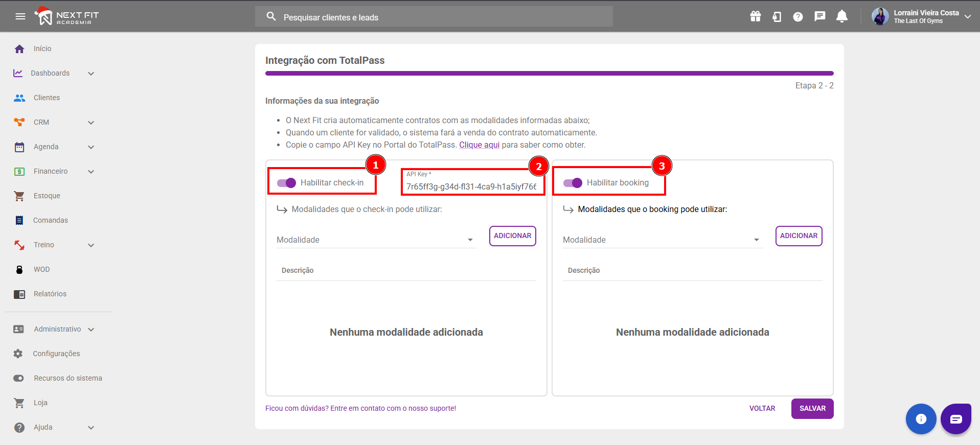Click the CRM funnel icon
The height and width of the screenshot is (445, 980).
19,122
